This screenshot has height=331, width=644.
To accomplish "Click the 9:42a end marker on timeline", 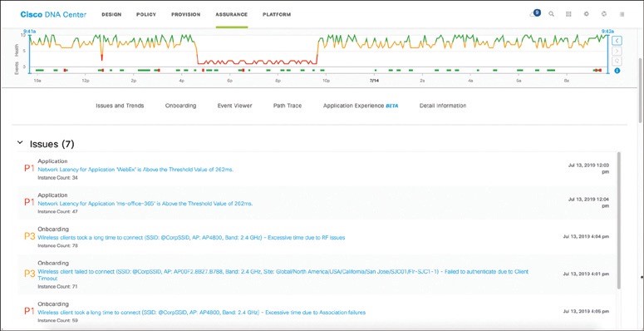I will pos(607,31).
